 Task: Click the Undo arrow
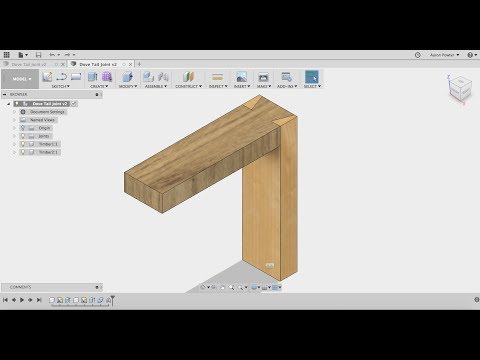pyautogui.click(x=52, y=55)
